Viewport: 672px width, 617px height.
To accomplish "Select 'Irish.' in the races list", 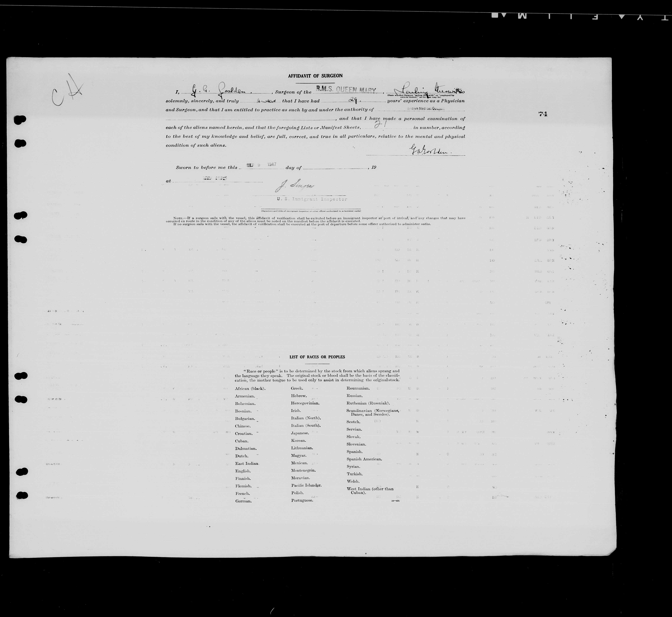I will click(296, 411).
